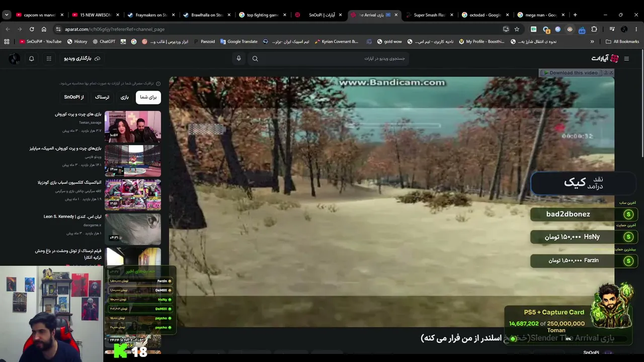This screenshot has width=644, height=362.
Task: Switch to the 15 NEW AWESOME tab
Action: pyautogui.click(x=96, y=15)
